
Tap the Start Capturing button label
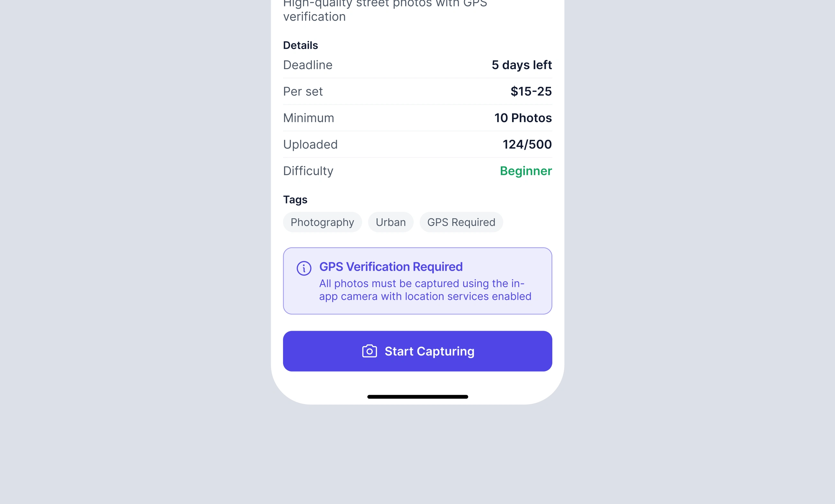coord(429,351)
